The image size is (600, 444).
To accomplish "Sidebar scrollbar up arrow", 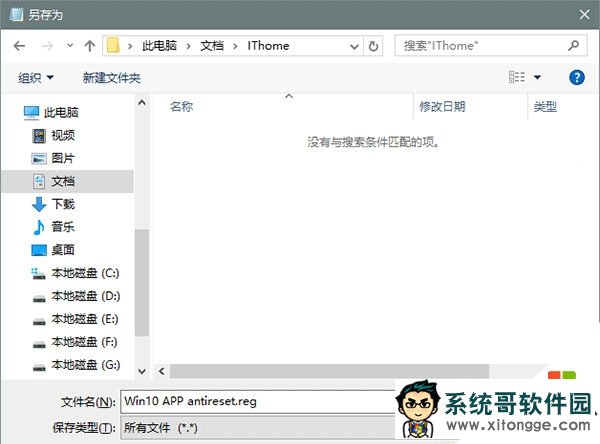I will (142, 103).
